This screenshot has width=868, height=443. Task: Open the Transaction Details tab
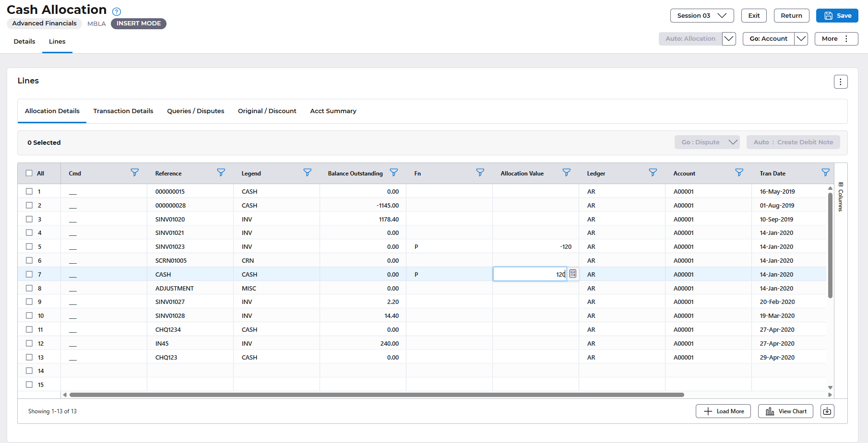123,111
